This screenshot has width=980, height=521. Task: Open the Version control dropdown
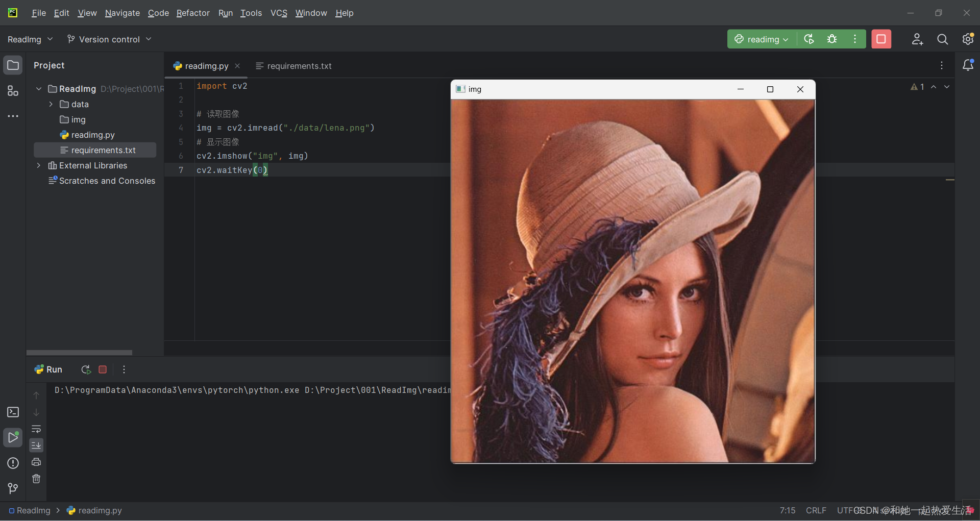coord(109,39)
